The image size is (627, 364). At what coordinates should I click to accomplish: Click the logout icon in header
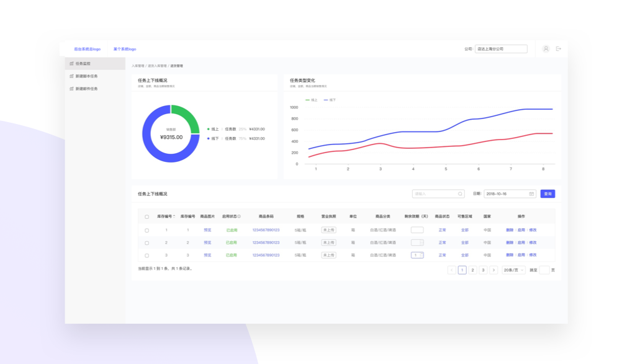[x=559, y=49]
